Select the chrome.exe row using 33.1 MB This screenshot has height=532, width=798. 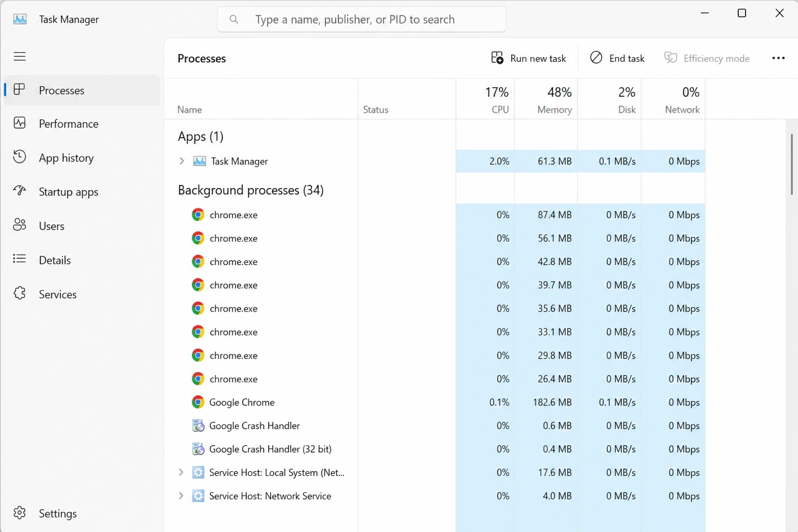(x=435, y=331)
